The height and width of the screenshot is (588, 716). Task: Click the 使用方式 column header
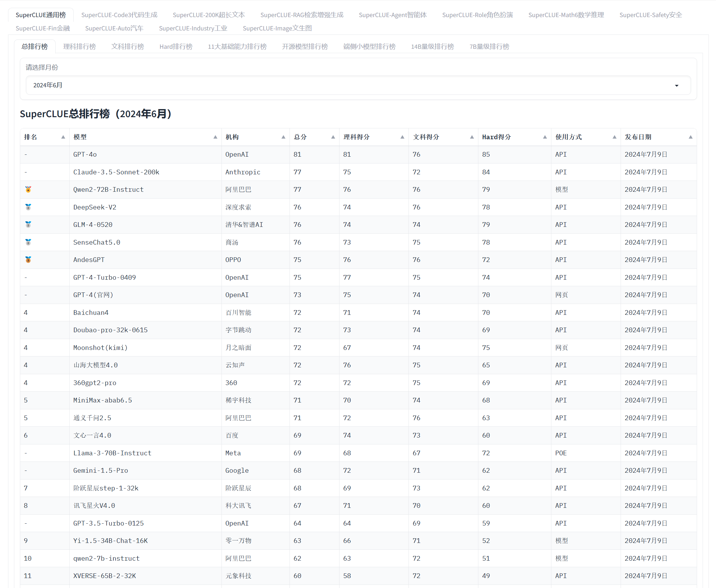tap(586, 137)
